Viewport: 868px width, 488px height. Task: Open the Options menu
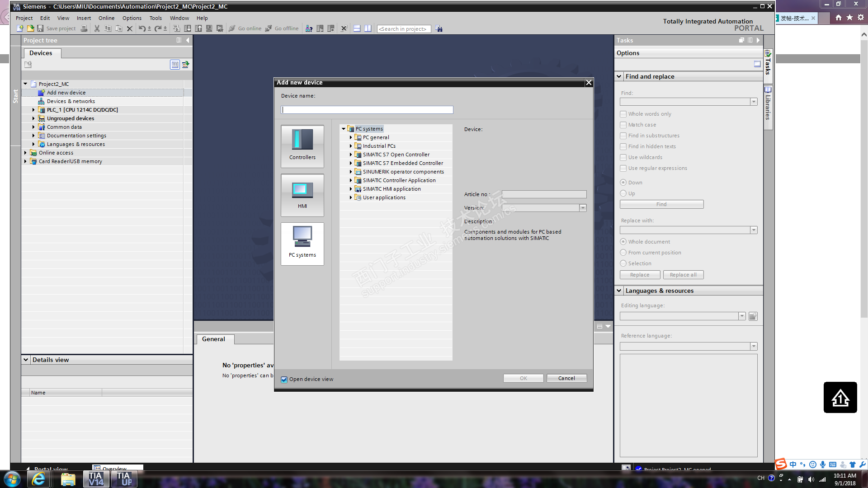click(x=132, y=18)
